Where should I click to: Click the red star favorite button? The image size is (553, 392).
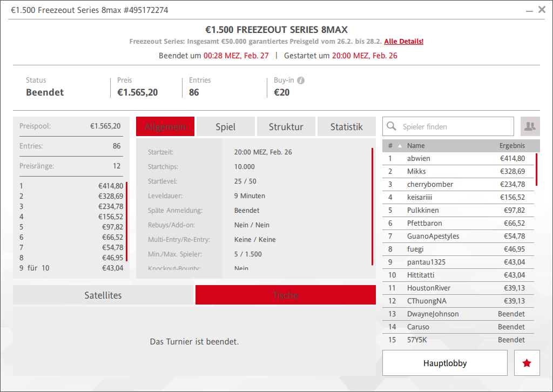pyautogui.click(x=527, y=363)
